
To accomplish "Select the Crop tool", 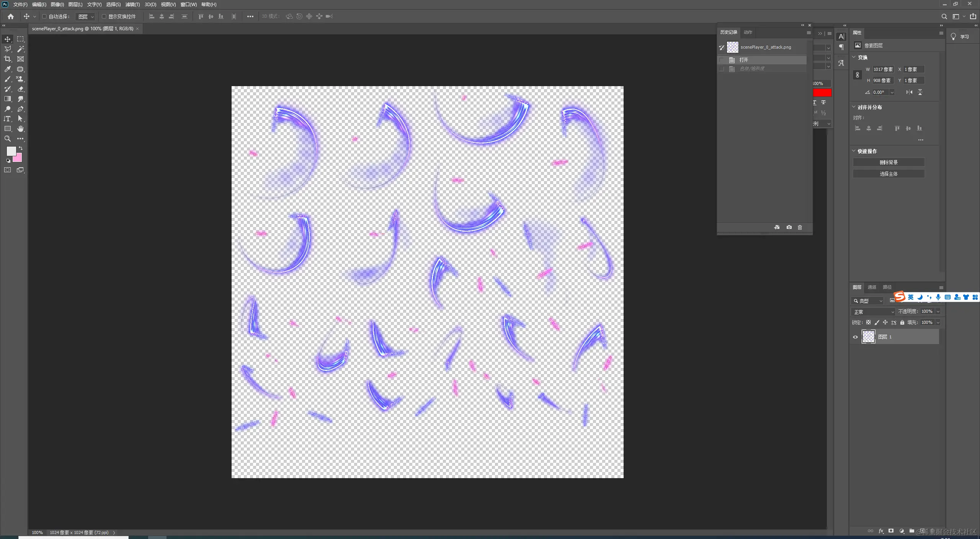I will coord(8,59).
